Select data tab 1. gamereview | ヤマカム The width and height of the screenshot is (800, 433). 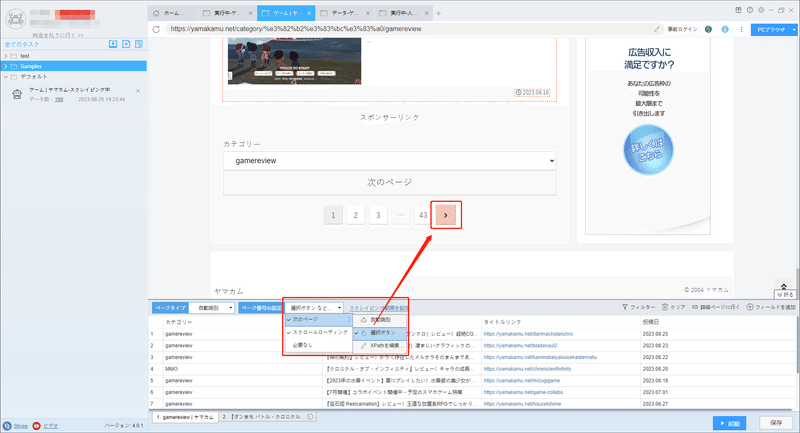tap(185, 417)
